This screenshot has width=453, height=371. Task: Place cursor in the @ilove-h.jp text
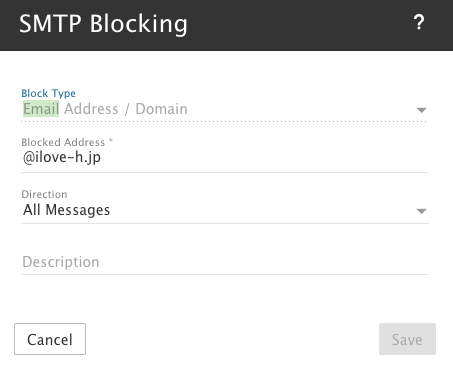point(62,157)
